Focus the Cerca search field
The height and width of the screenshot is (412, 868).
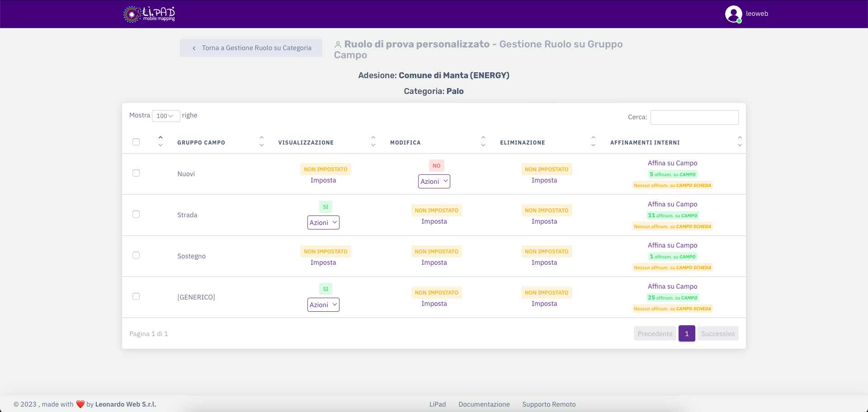point(694,117)
